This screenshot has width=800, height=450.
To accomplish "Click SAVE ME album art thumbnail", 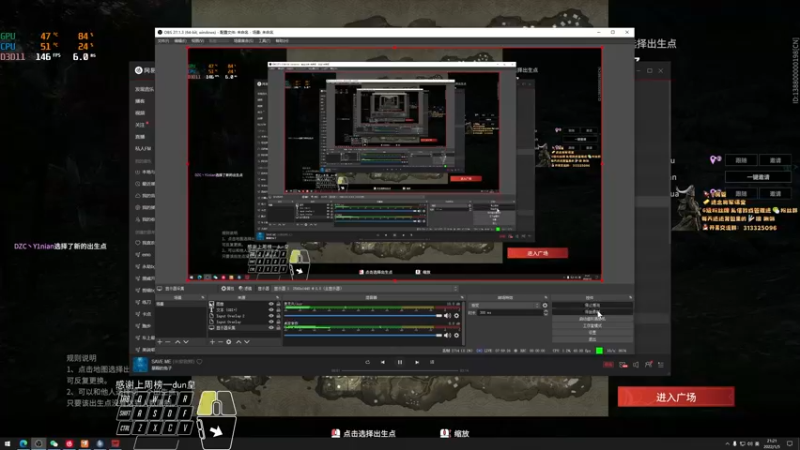I will 140,364.
